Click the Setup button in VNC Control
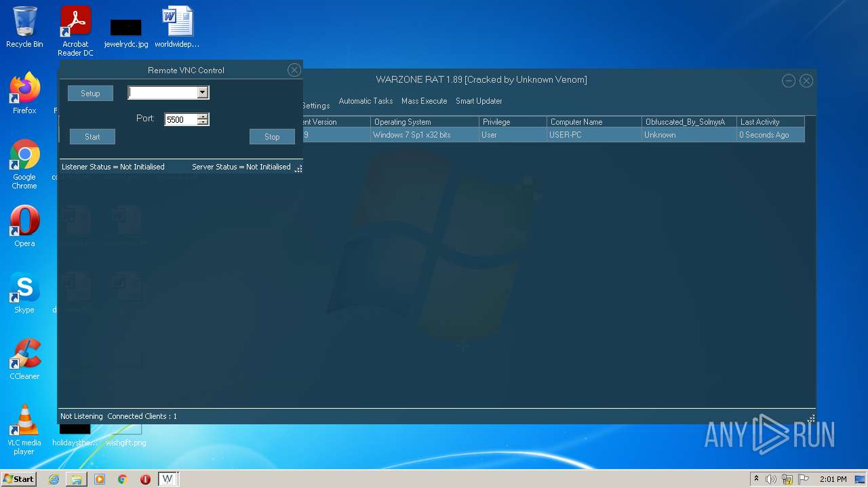 click(90, 94)
